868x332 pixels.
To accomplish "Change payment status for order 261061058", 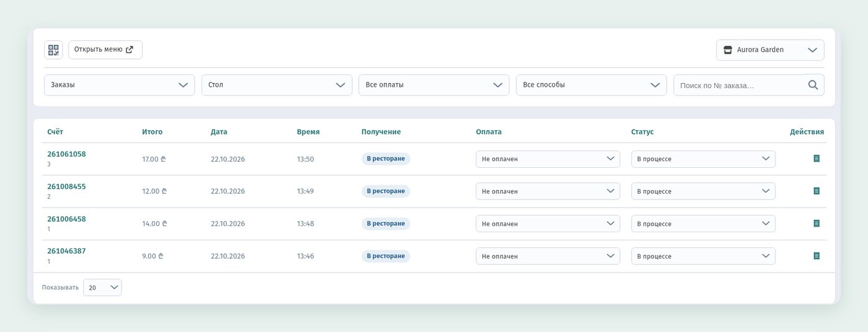I will 548,159.
